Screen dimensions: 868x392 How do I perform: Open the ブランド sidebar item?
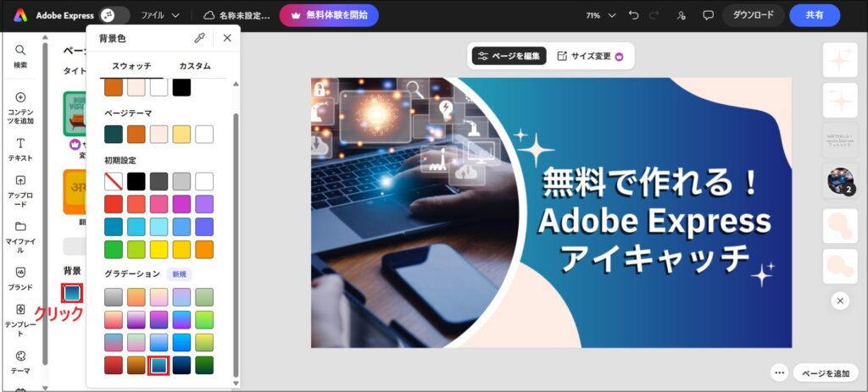pyautogui.click(x=20, y=278)
